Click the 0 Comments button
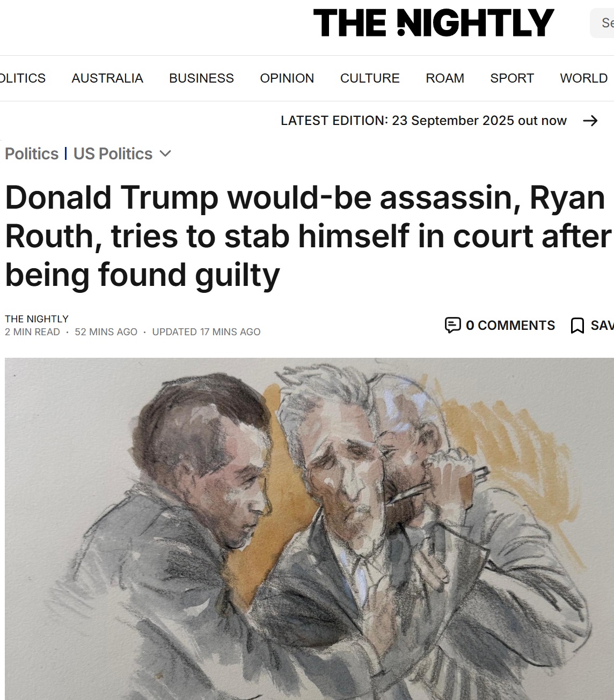 click(x=500, y=325)
